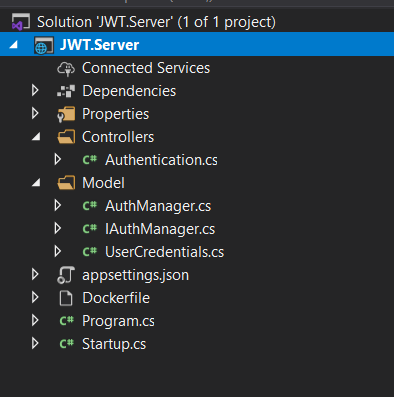Click the Controllers folder icon
This screenshot has height=397, width=394.
click(x=66, y=137)
